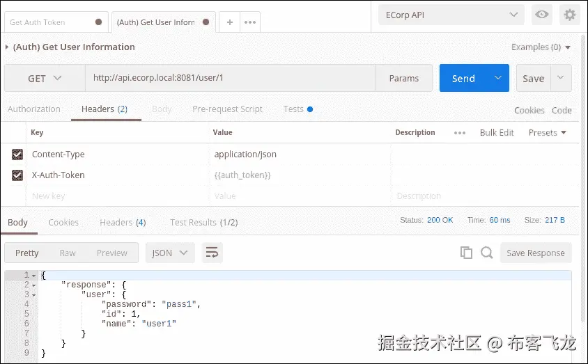Viewport: 588px width, 364px height.
Task: Open the Send button dropdown arrow
Action: point(498,78)
